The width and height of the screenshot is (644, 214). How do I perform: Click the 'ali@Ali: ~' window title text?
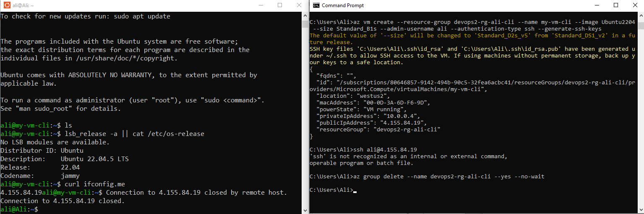click(x=23, y=5)
